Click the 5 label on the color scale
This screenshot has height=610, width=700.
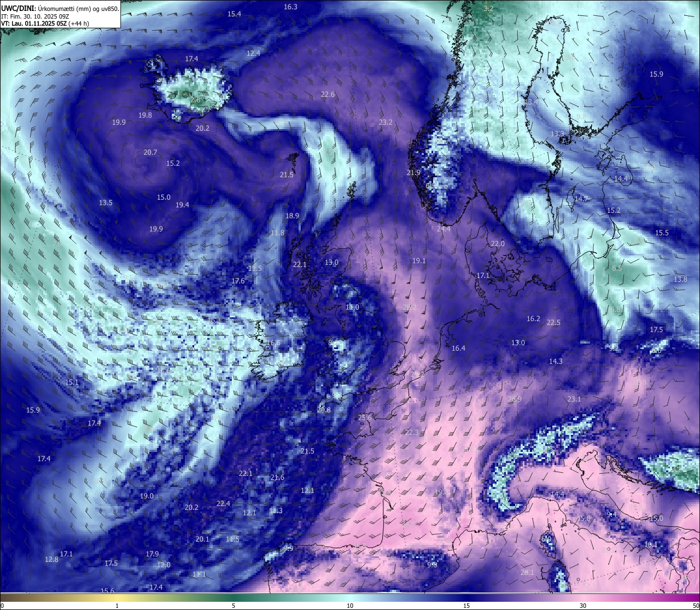tap(234, 606)
